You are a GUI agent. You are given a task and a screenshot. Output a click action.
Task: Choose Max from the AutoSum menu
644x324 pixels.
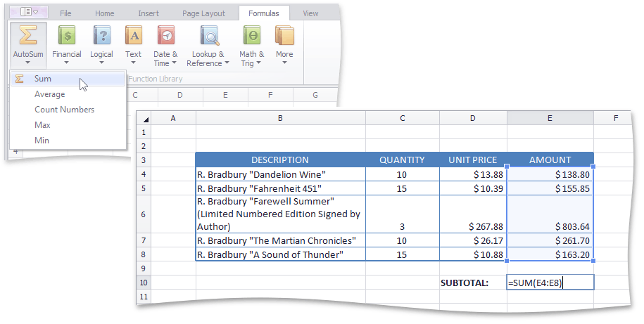tap(68, 125)
